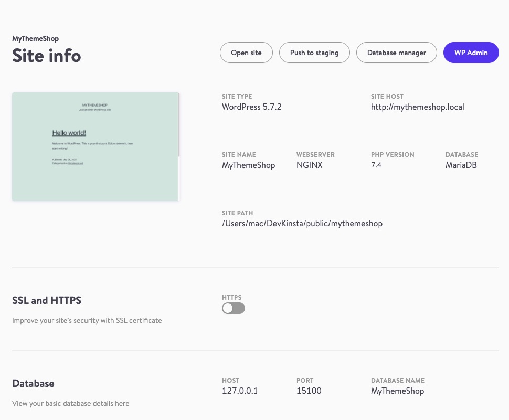Click the SSL certificate description text

click(87, 321)
